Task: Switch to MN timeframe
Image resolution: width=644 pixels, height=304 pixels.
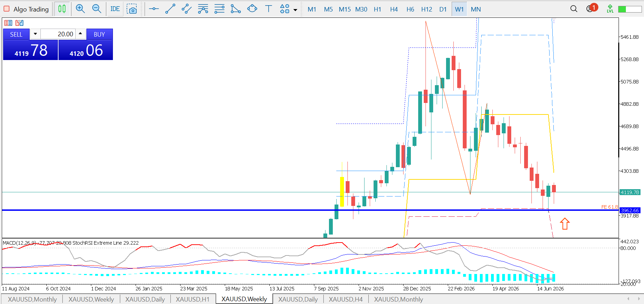Action: (x=476, y=9)
